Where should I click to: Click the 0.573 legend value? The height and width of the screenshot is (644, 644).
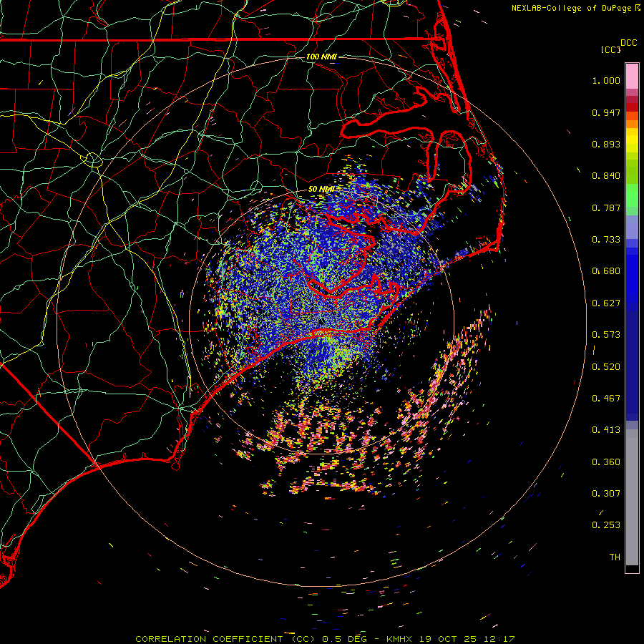606,335
